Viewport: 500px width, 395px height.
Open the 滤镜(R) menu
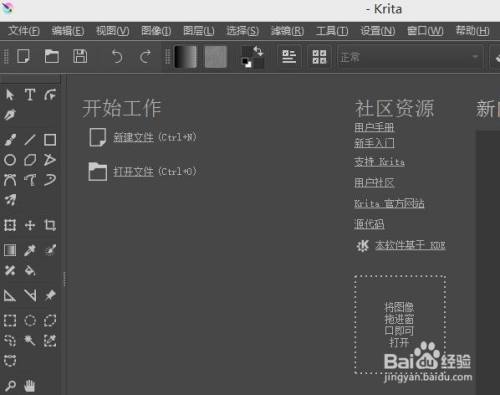287,31
